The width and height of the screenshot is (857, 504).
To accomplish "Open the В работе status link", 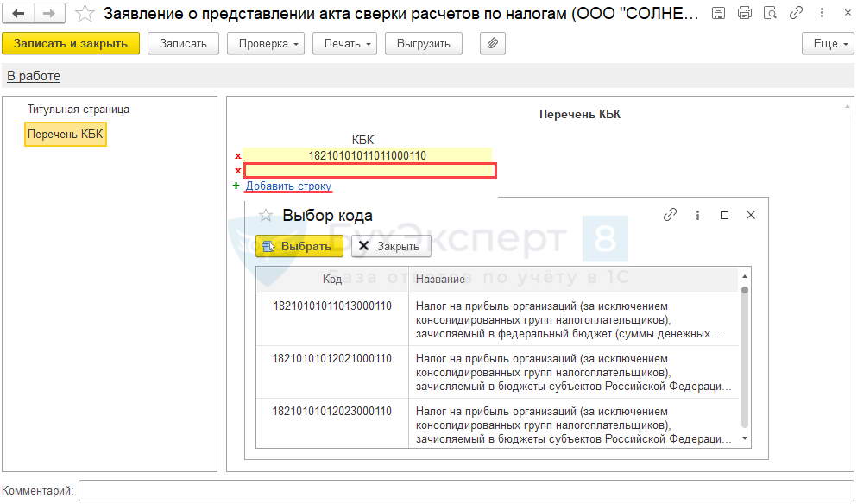I will tap(34, 76).
